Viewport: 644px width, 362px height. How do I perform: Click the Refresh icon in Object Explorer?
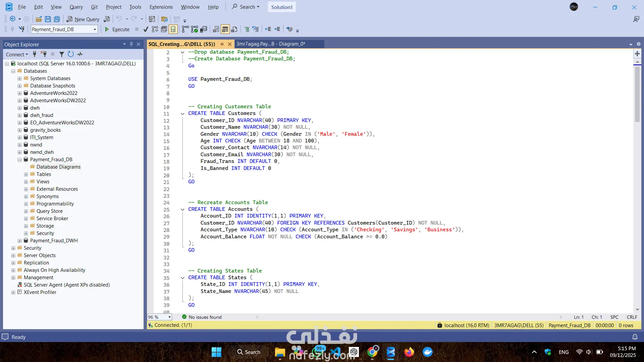coord(70,54)
